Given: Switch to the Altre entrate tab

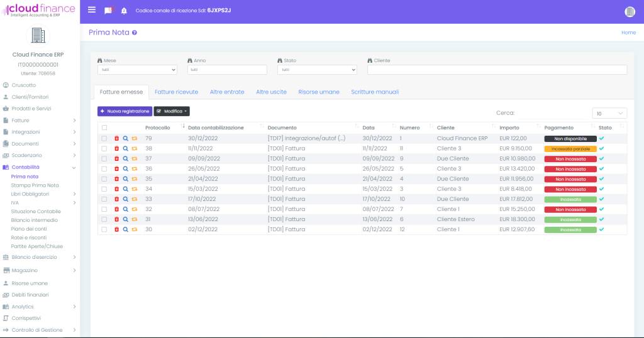Looking at the screenshot, I should click(x=227, y=92).
